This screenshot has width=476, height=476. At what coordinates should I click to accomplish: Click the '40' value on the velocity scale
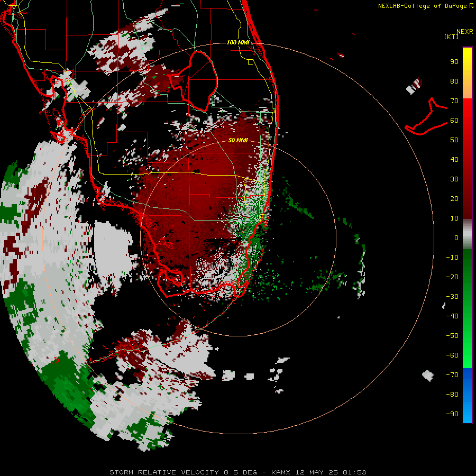[x=454, y=159]
